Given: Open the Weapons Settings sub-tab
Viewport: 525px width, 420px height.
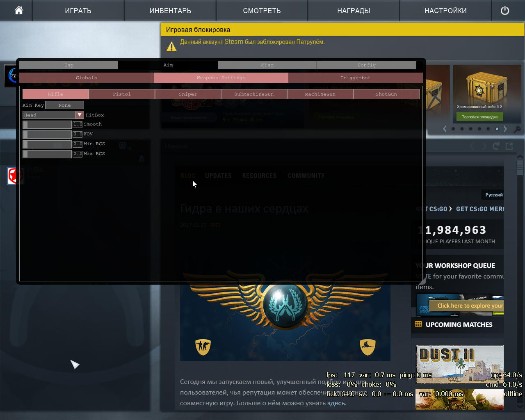Looking at the screenshot, I should click(x=221, y=78).
